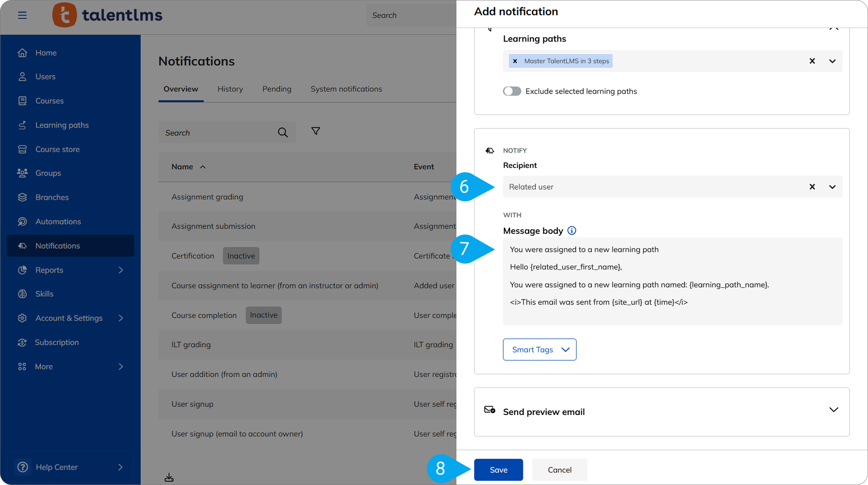Open the Smart Tags dropdown
Screen dimensions: 868x485
pos(539,350)
